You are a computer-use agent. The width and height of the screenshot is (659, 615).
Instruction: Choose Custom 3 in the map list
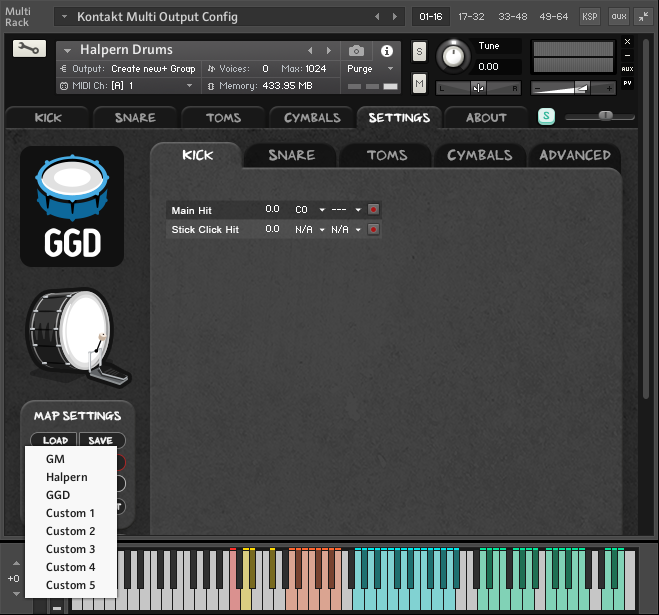pos(70,549)
